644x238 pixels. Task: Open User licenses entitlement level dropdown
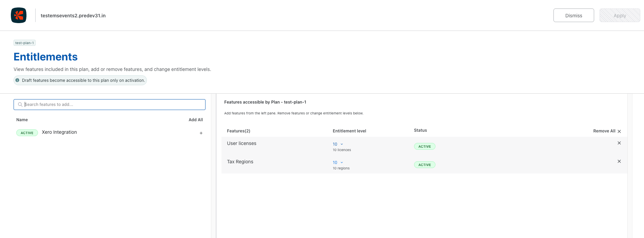(x=338, y=144)
